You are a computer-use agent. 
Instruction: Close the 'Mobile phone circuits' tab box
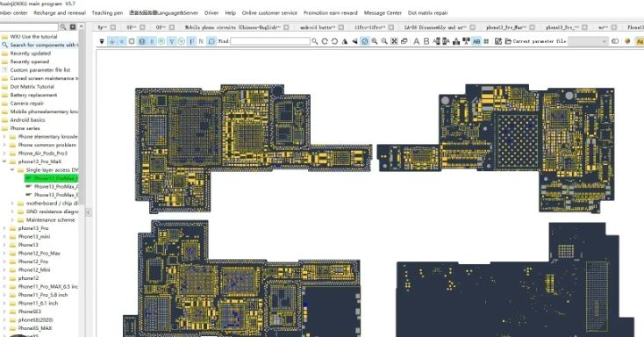[286, 27]
